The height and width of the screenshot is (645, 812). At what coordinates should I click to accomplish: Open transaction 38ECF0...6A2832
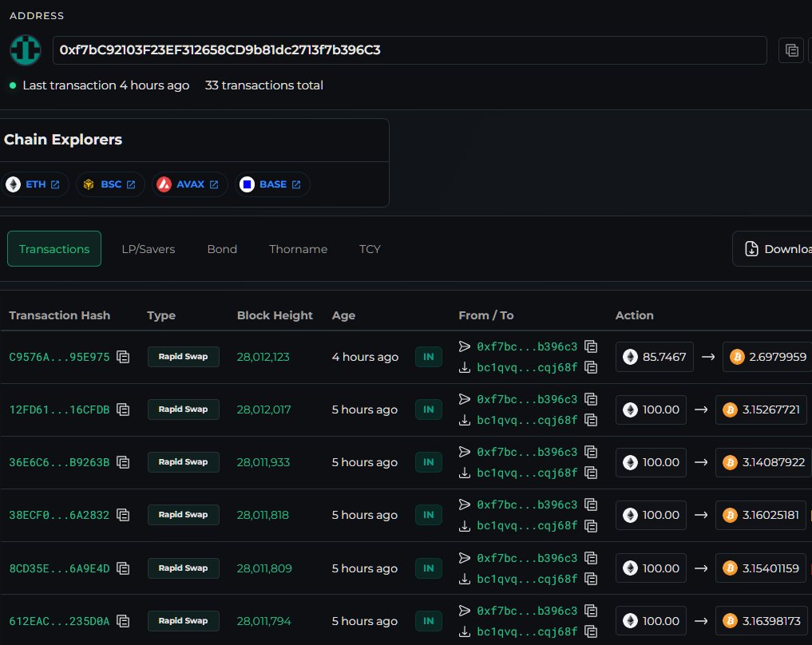point(60,515)
